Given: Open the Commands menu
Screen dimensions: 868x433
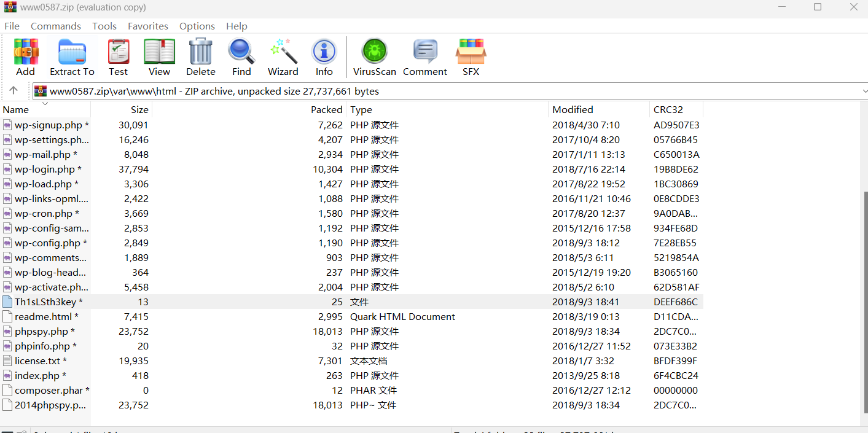Looking at the screenshot, I should pos(56,26).
